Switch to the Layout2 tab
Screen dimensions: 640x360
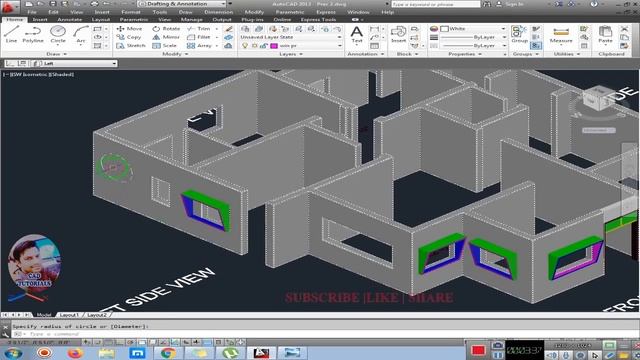97,315
